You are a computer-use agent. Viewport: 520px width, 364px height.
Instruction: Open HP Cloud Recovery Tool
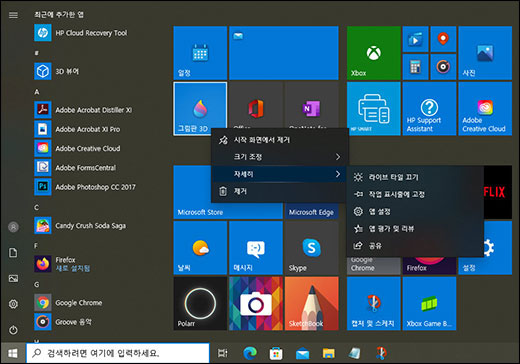pyautogui.click(x=97, y=33)
